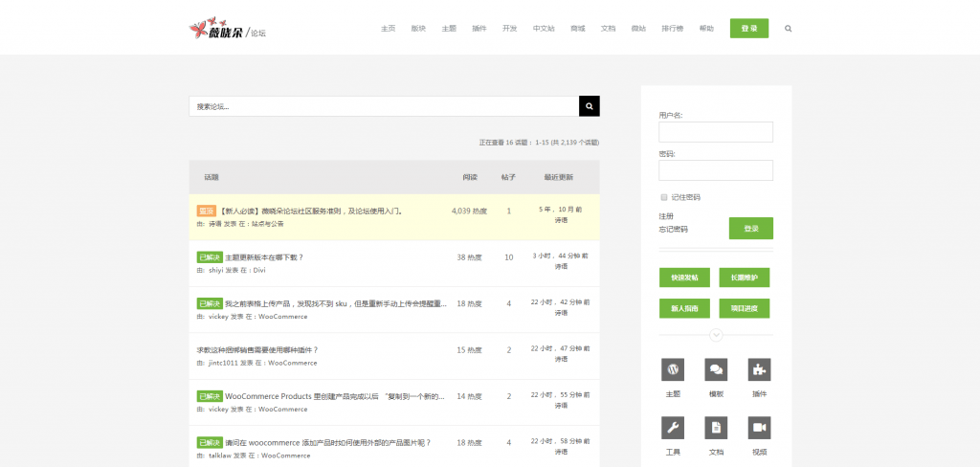980x467 pixels.
Task: Open the topic 请问在 woocommerce 添加产品时
Action: 327,442
